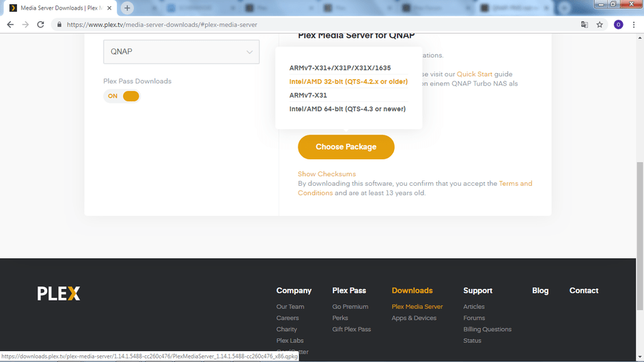Open the Support footer heading
The height and width of the screenshot is (362, 644).
(477, 290)
